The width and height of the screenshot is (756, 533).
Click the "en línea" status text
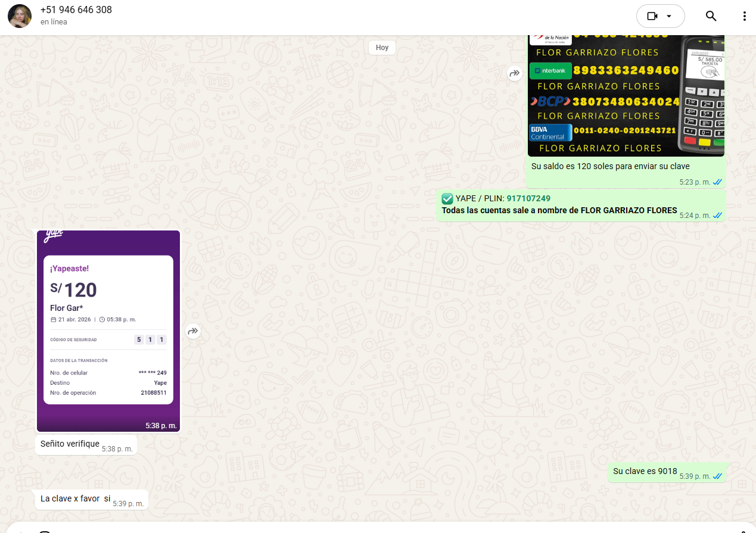coord(54,22)
